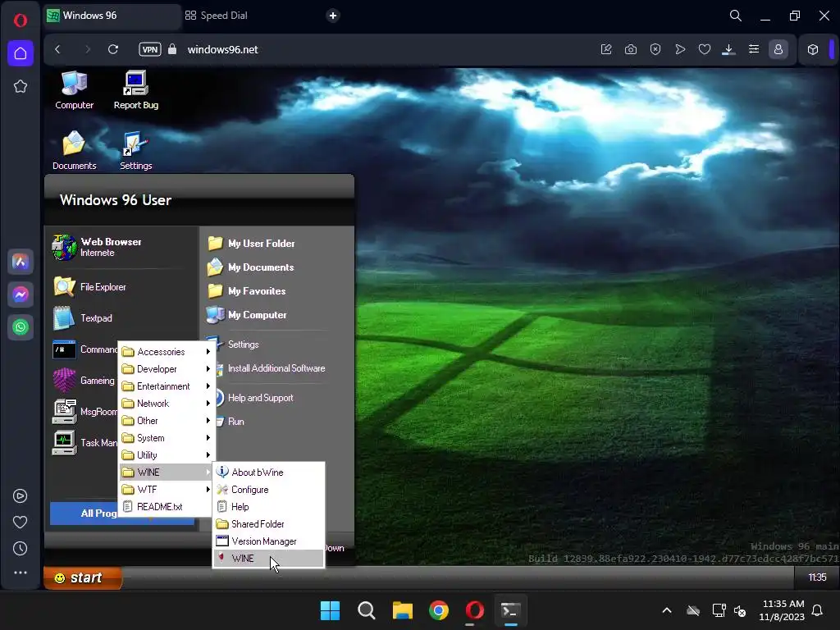The height and width of the screenshot is (630, 840).
Task: Expand the Developer submenu
Action: coord(167,369)
